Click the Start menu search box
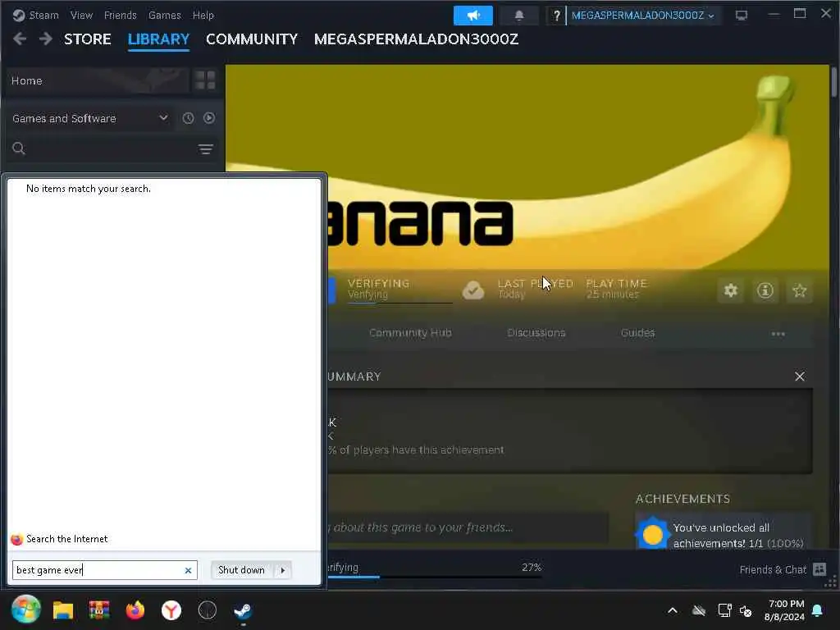This screenshot has width=840, height=630. 105,570
